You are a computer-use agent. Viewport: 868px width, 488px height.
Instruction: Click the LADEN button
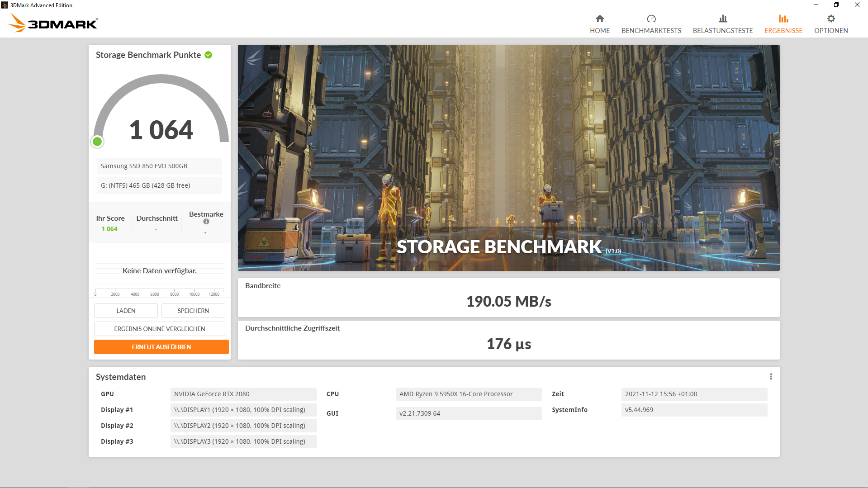pos(126,311)
